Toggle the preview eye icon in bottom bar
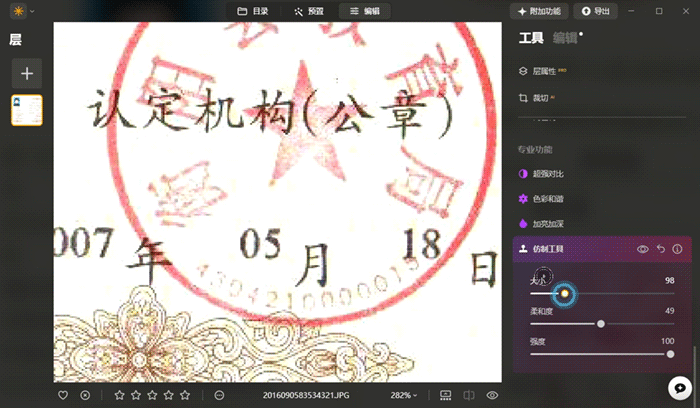This screenshot has width=700, height=408. pyautogui.click(x=492, y=395)
